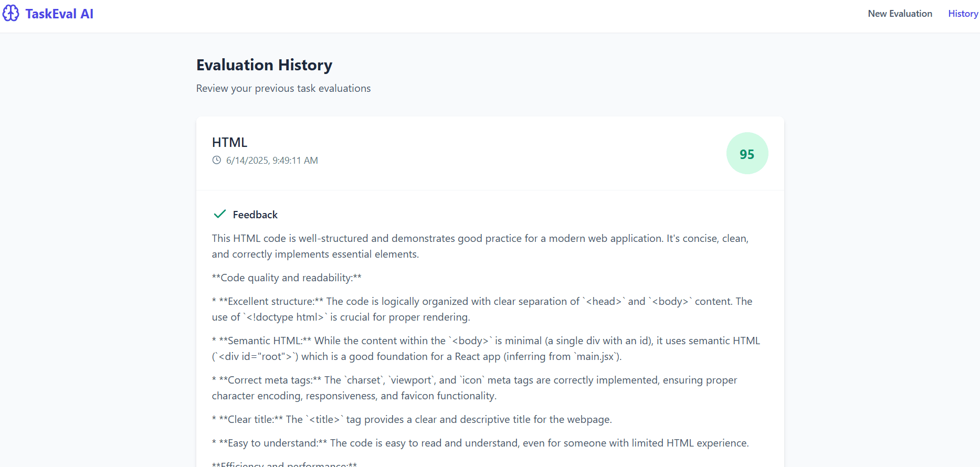
Task: Click the 'Code quality and readability' line
Action: [287, 278]
